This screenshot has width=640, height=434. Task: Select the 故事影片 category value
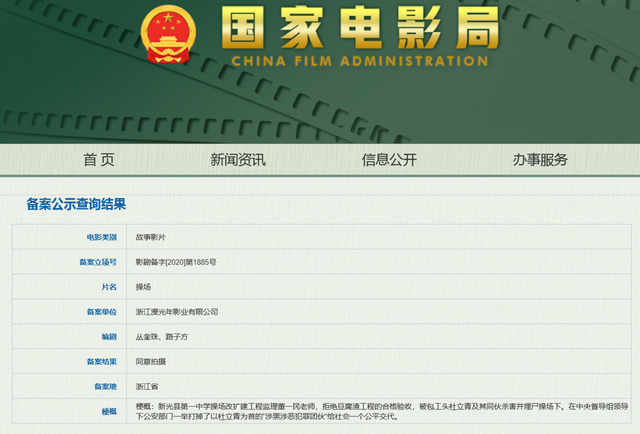(x=152, y=238)
